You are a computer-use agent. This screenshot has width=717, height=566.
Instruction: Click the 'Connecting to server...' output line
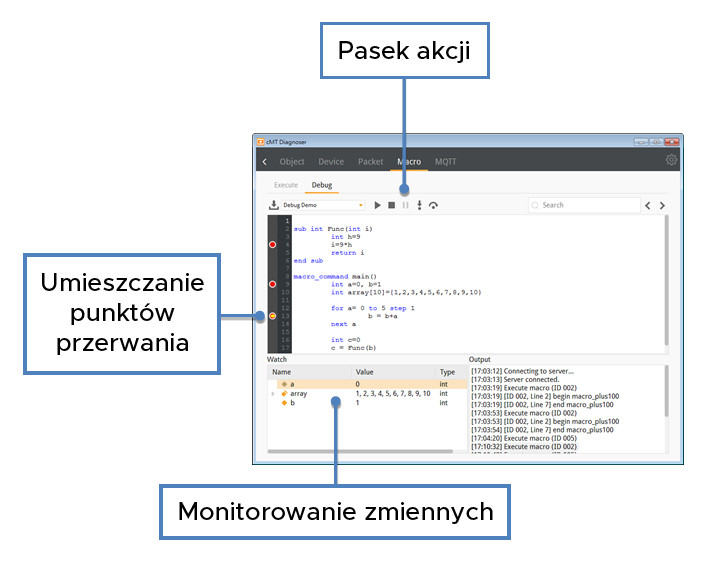coord(522,371)
